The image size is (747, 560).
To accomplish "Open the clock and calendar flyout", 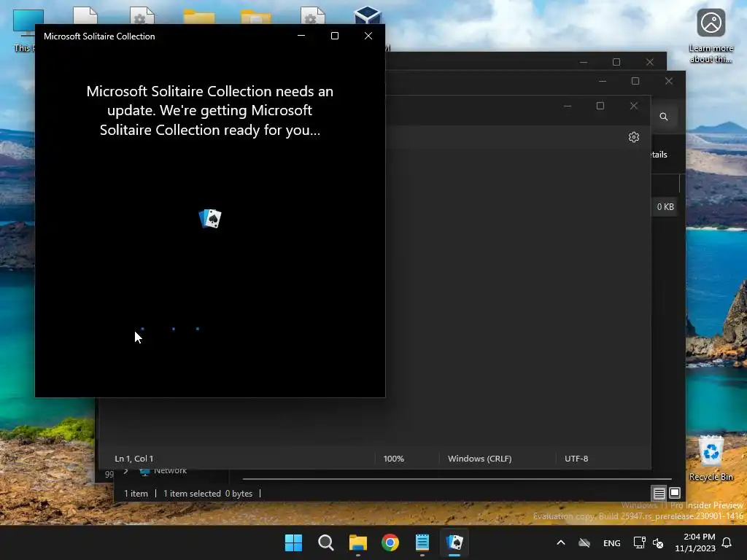I will click(695, 542).
